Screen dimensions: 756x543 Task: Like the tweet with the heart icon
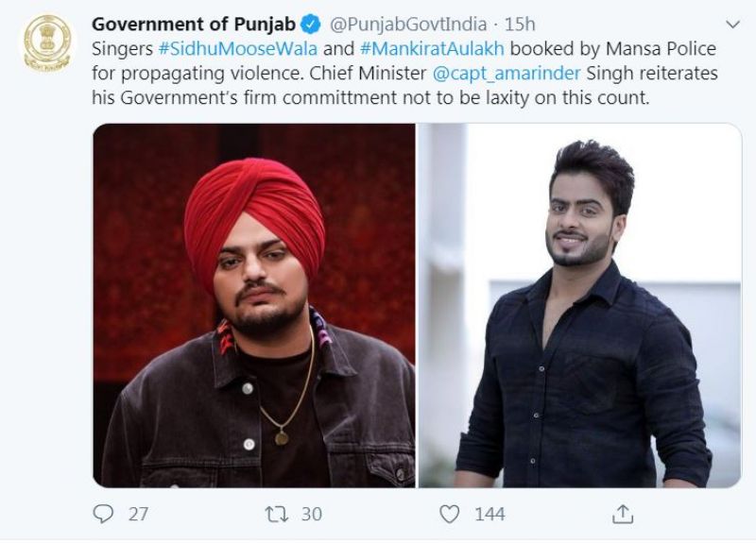[451, 514]
